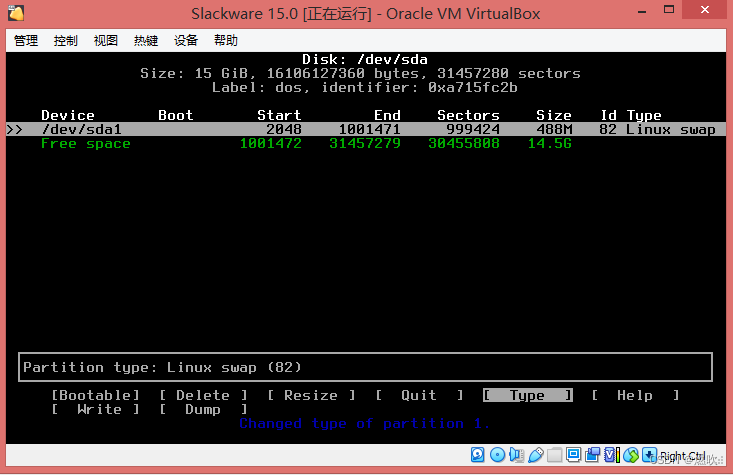This screenshot has width=733, height=475.
Task: Click the network activity status icon
Action: coord(631,454)
